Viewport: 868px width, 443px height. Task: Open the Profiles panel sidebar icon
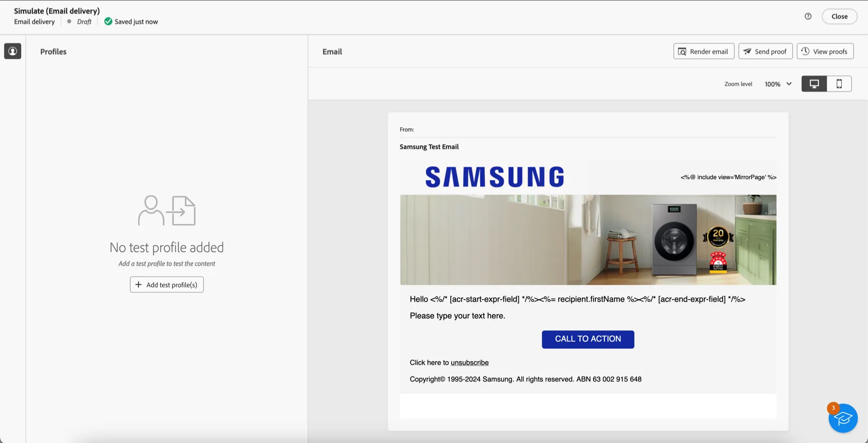pos(13,51)
